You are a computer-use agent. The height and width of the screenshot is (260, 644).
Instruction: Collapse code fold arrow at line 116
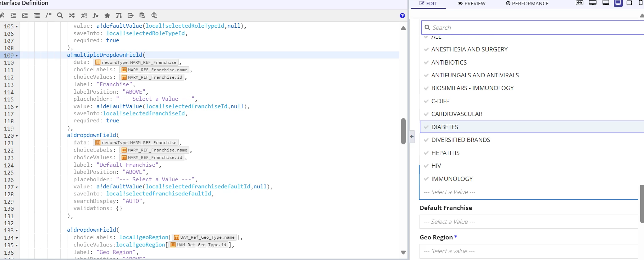(17, 107)
